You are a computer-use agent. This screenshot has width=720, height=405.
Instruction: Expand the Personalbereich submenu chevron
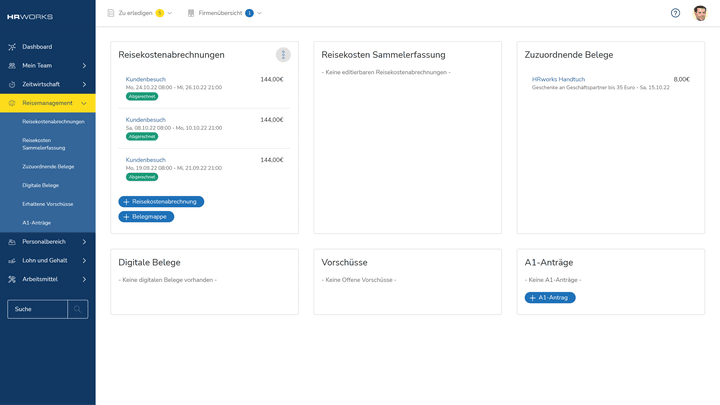[84, 242]
